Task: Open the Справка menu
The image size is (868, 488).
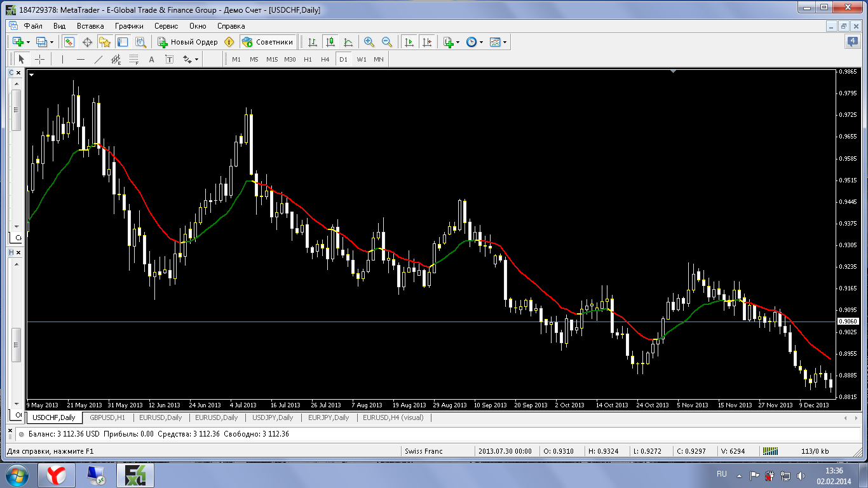Action: (231, 26)
